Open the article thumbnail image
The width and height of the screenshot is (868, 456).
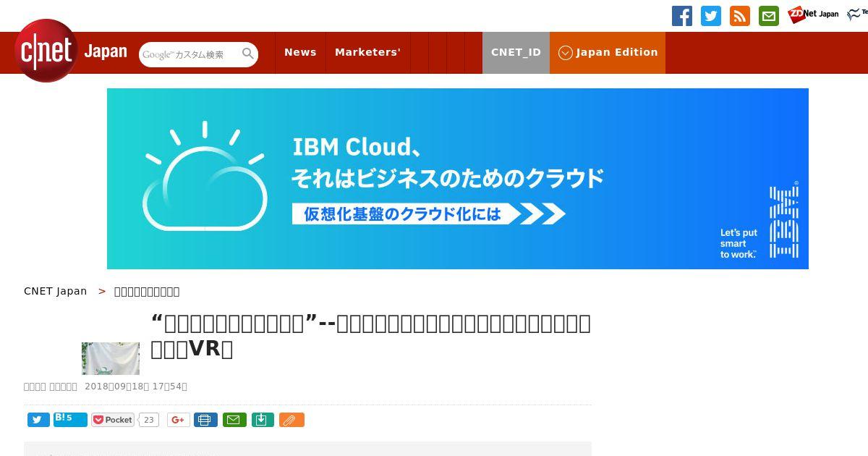point(111,358)
